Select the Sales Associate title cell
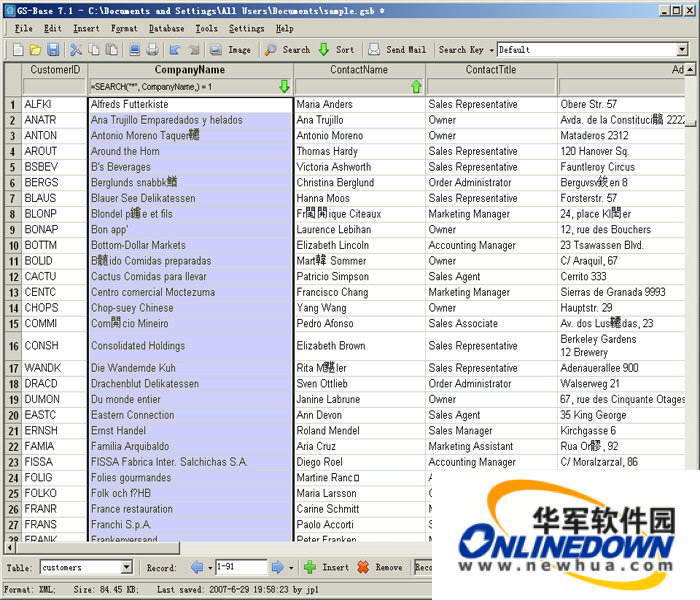 point(491,323)
